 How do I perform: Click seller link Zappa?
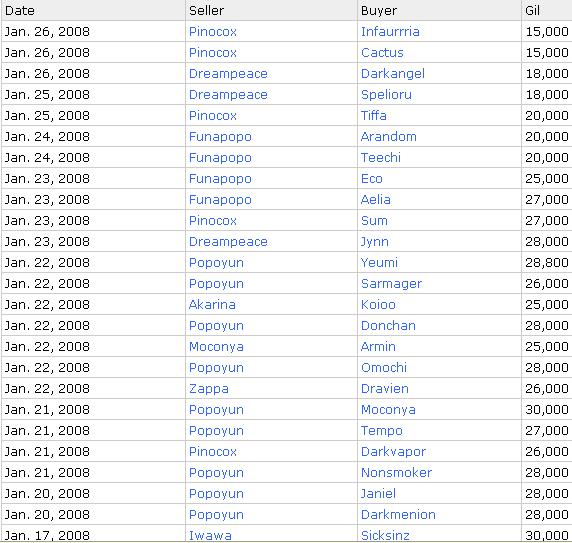point(209,389)
